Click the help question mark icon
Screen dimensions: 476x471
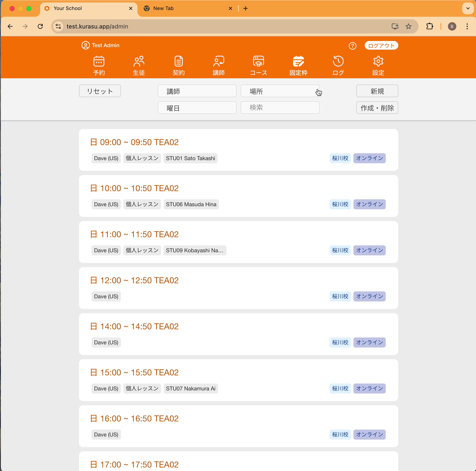[x=352, y=46]
